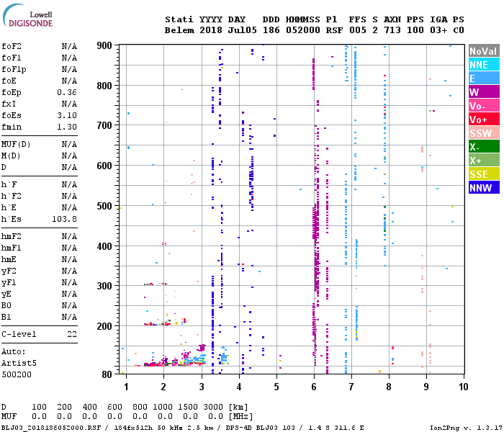Click the 3000 km distance value

click(213, 407)
